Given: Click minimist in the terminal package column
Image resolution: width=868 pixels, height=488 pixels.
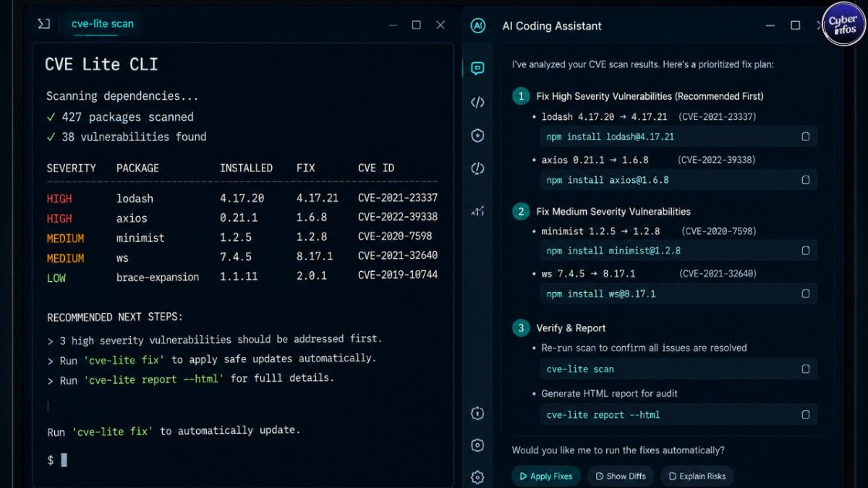Looking at the screenshot, I should [140, 238].
